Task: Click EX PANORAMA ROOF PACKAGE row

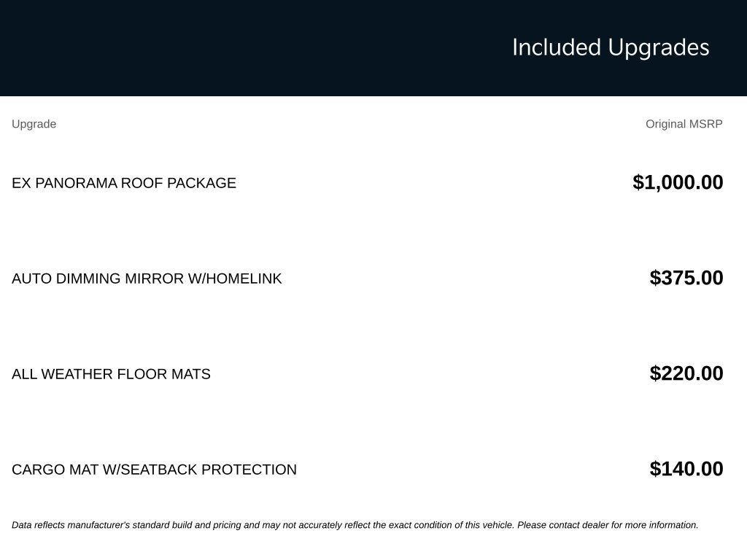Action: (x=368, y=183)
